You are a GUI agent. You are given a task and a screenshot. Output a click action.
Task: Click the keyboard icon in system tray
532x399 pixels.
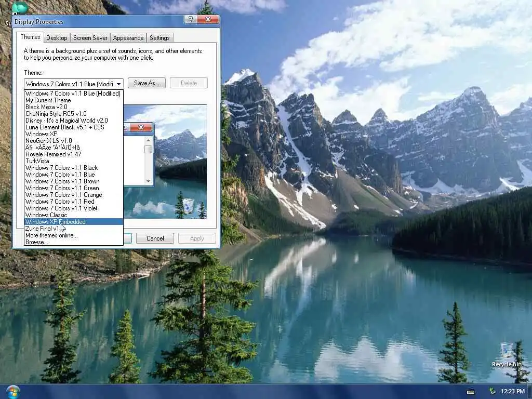tap(471, 392)
